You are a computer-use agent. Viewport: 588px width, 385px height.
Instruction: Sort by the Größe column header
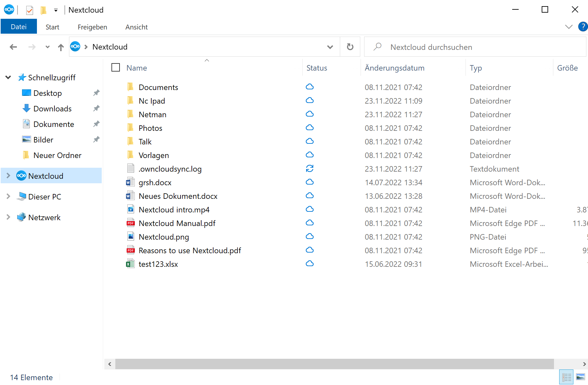(x=567, y=68)
